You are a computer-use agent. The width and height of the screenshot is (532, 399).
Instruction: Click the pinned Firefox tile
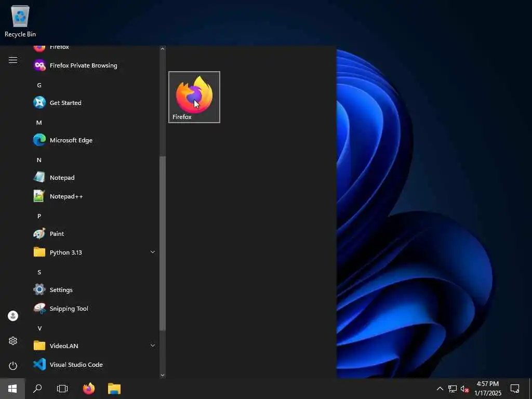[194, 97]
